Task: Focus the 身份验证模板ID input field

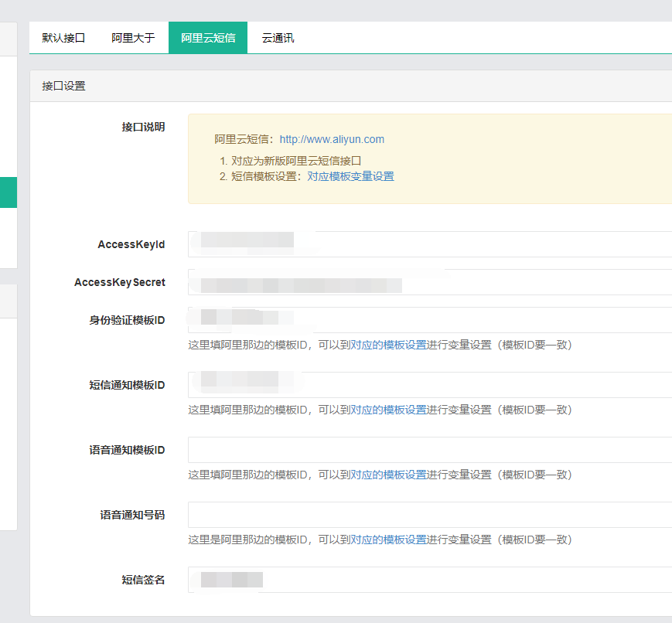Action: [x=430, y=320]
